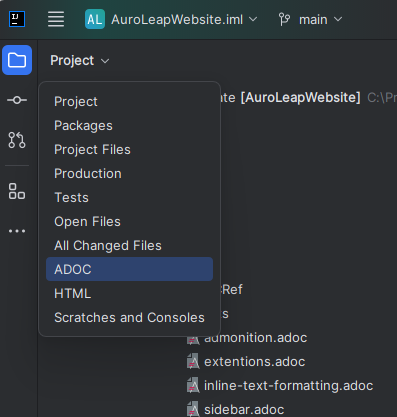This screenshot has height=417, width=397.
Task: Open the Structure tool window icon
Action: point(17,191)
